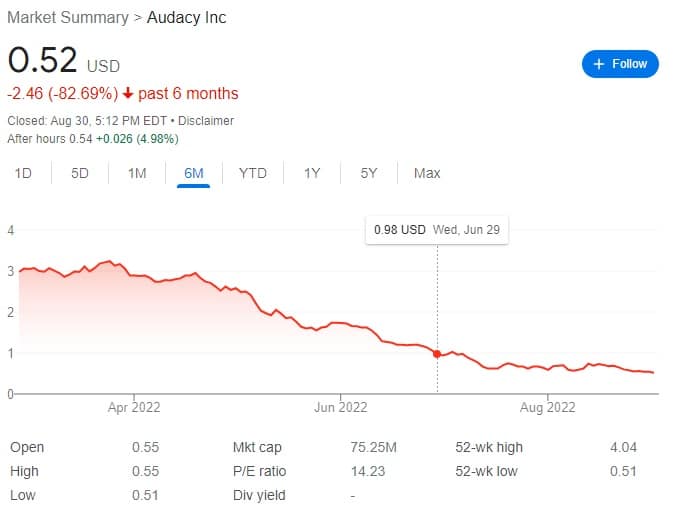Switch to YTD range tab
Viewport: 697px width, 515px height.
(x=253, y=173)
